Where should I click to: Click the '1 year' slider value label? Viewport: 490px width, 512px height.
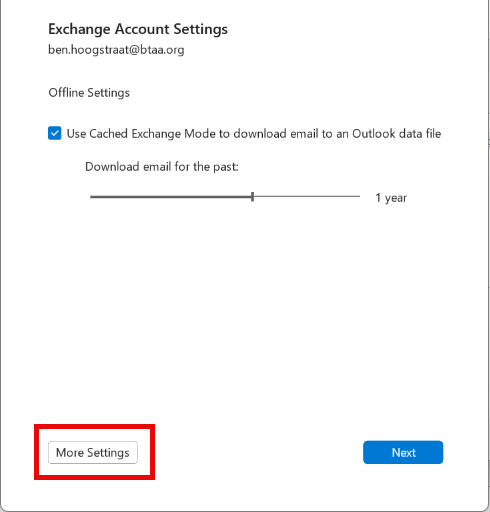[x=391, y=198]
